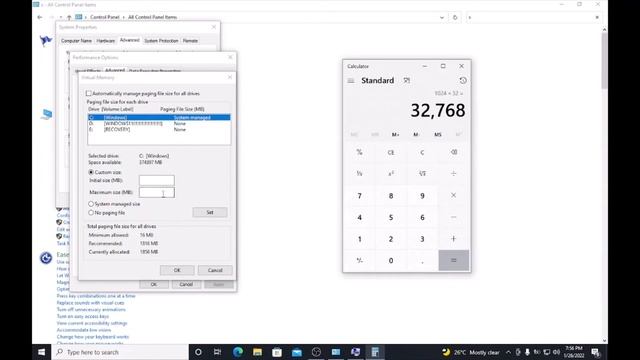The image size is (640, 360).
Task: Click the Initial size (MB) field
Action: (x=157, y=180)
